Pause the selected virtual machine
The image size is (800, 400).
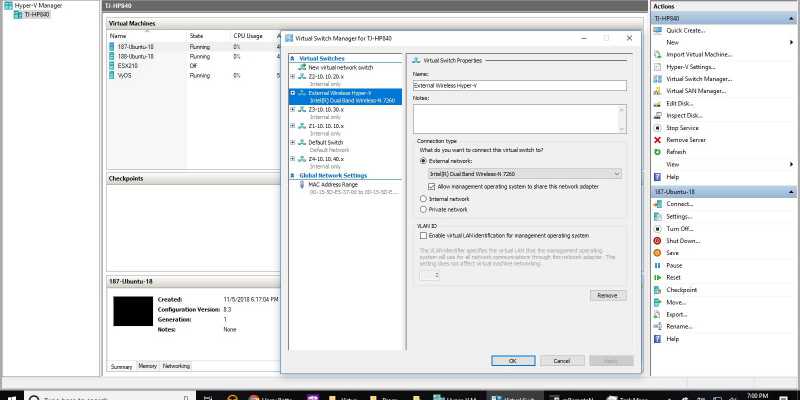(x=674, y=265)
